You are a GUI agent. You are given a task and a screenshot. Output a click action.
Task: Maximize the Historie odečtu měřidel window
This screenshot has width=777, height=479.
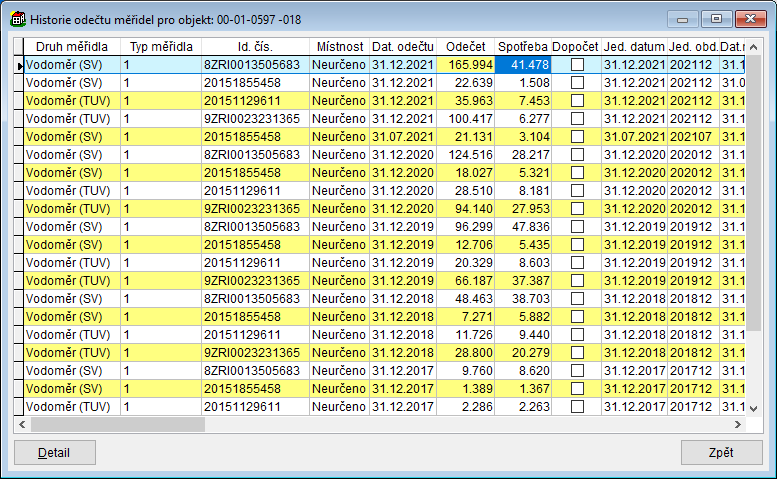716,18
